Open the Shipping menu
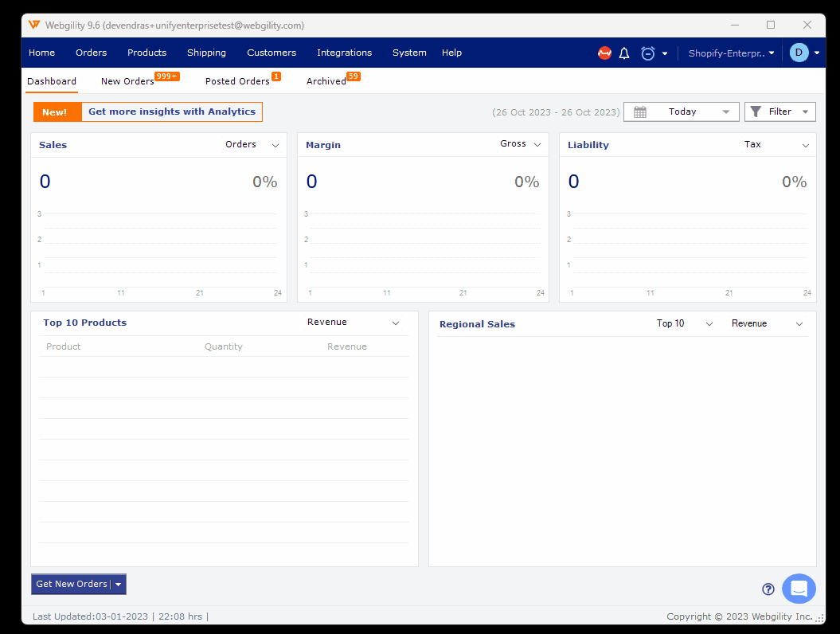The image size is (840, 634). click(x=206, y=53)
